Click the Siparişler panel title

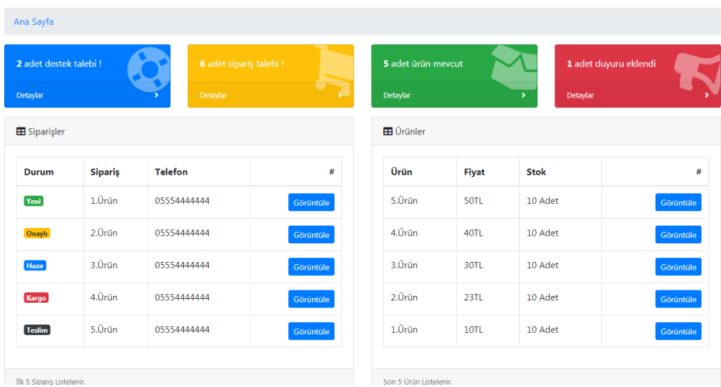coord(46,131)
